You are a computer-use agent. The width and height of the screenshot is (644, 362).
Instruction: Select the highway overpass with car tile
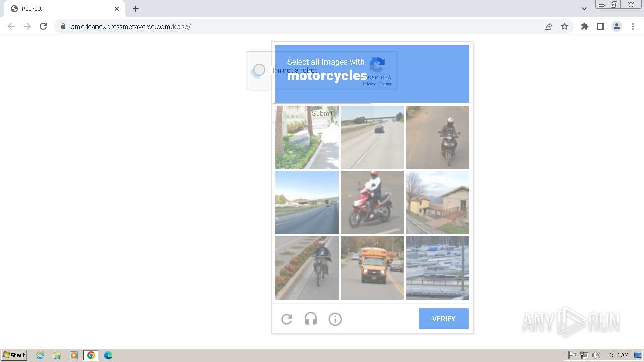372,137
